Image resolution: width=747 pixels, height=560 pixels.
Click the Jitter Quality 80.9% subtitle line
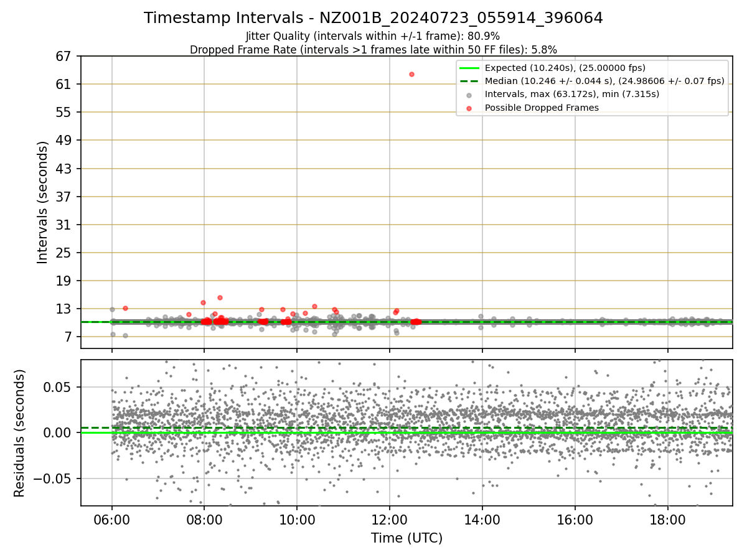(x=373, y=36)
